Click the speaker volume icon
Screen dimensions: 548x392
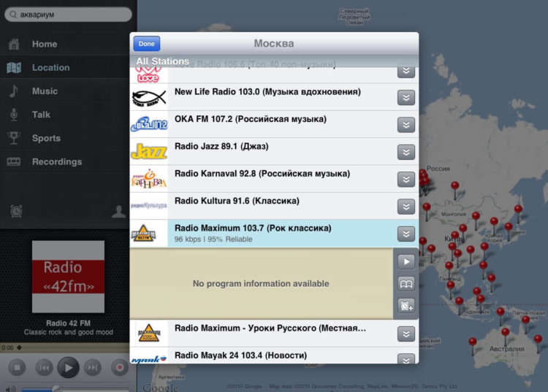(x=10, y=388)
